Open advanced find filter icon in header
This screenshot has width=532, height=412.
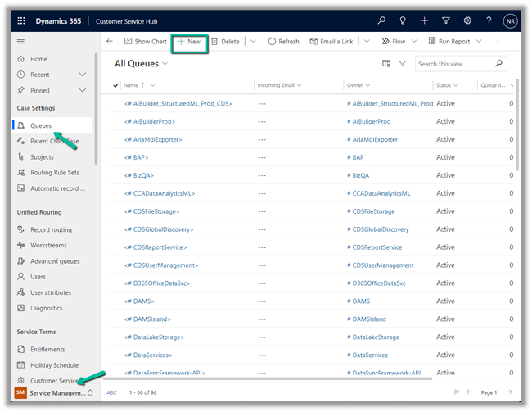click(x=446, y=20)
